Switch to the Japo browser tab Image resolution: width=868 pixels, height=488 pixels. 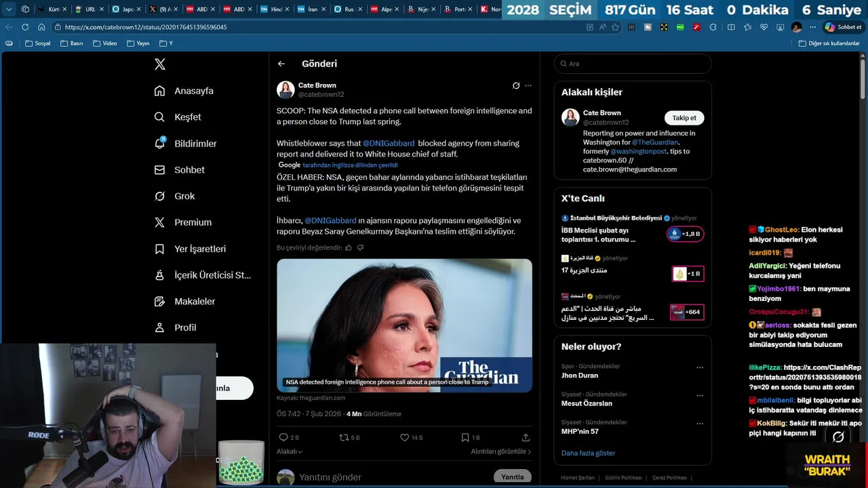click(126, 9)
